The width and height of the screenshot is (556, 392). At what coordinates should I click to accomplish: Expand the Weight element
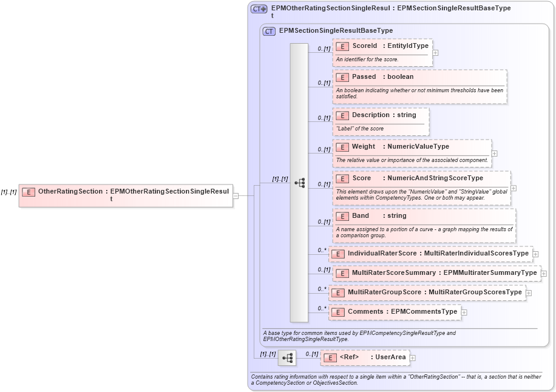[x=495, y=154]
